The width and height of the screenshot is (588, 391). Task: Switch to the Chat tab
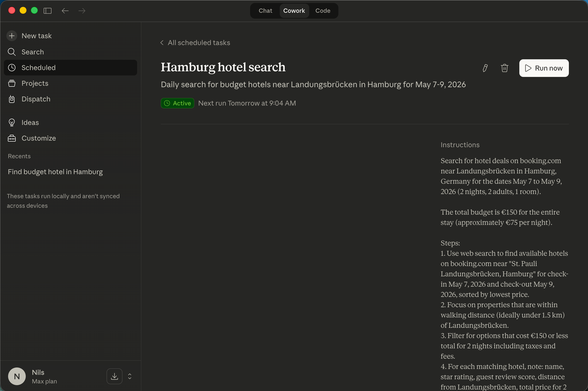coord(265,11)
